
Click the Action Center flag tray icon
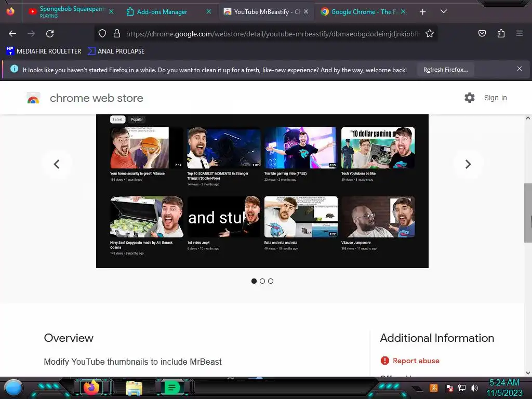pos(449,388)
